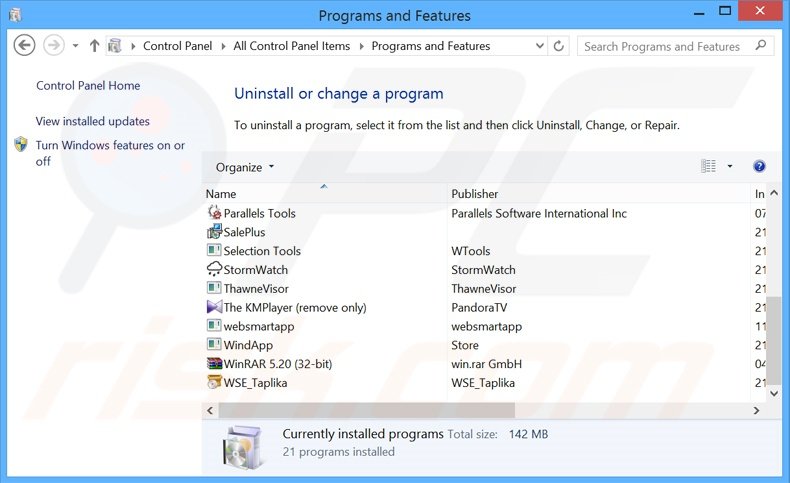The height and width of the screenshot is (483, 790).
Task: Select websmartapp entry name
Action: (x=259, y=326)
